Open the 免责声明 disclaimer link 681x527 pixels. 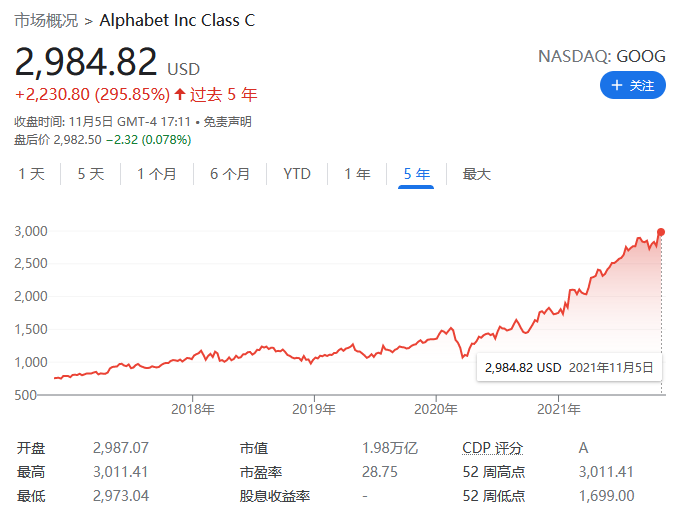[228, 121]
